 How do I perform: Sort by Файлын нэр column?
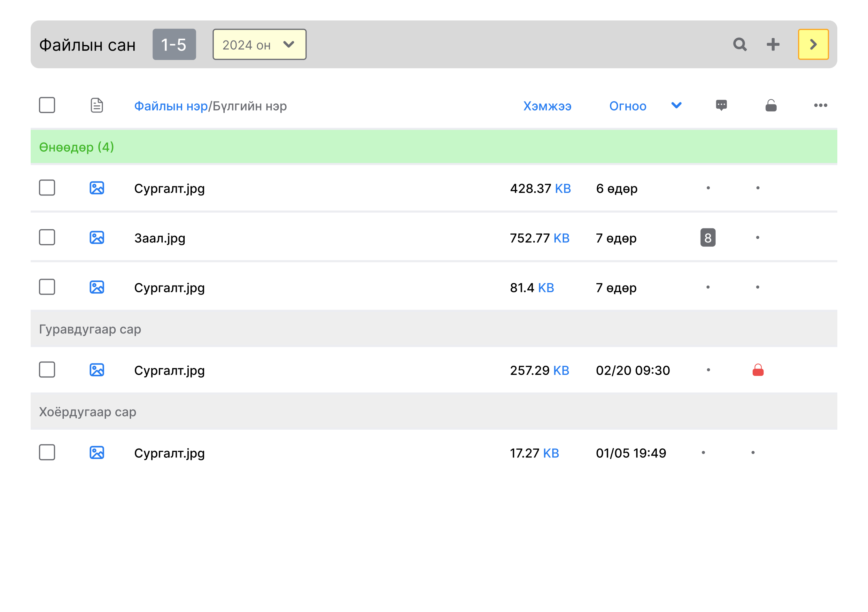tap(171, 106)
